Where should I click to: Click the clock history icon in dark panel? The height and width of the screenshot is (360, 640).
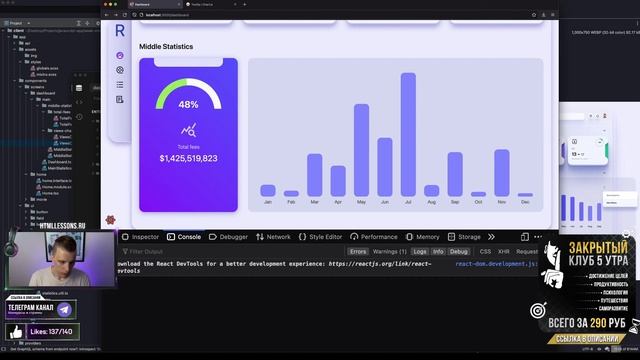click(x=79, y=117)
